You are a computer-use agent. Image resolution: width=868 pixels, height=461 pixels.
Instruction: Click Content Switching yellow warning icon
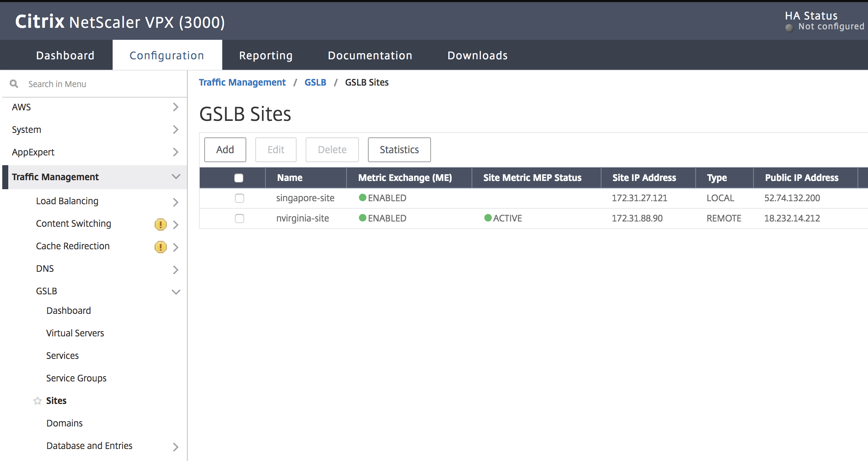click(x=160, y=224)
